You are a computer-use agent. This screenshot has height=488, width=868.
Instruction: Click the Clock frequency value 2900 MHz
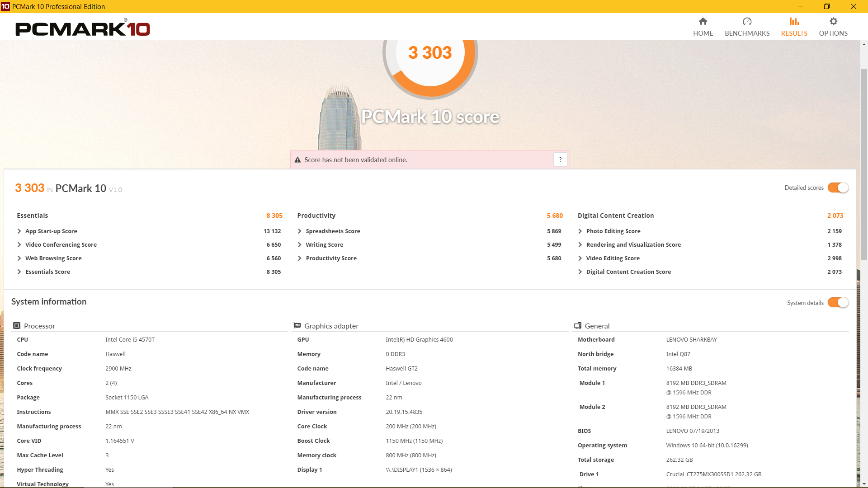pyautogui.click(x=118, y=368)
